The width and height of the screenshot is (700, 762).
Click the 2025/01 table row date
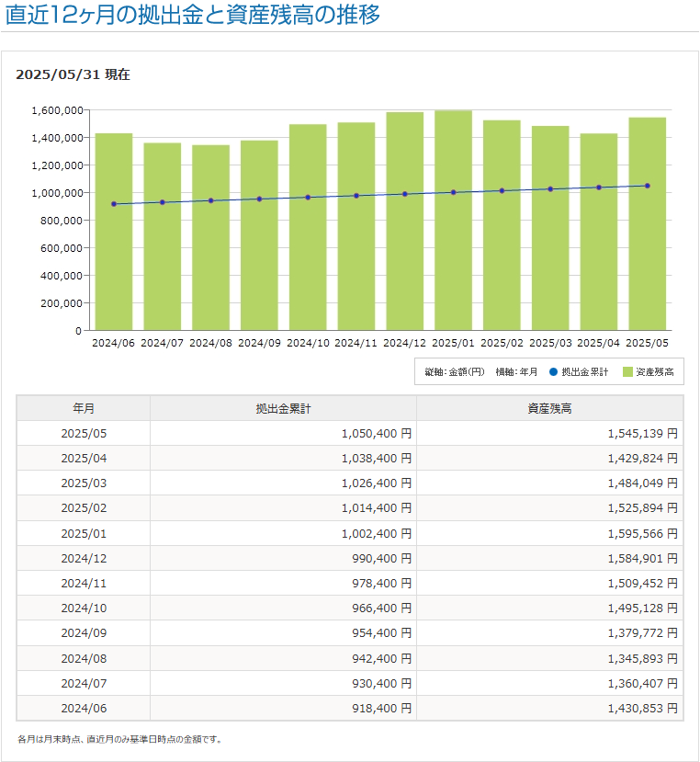point(84,534)
